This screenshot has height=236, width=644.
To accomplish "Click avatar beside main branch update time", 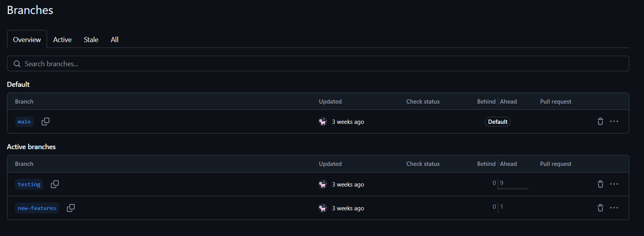I will point(323,122).
